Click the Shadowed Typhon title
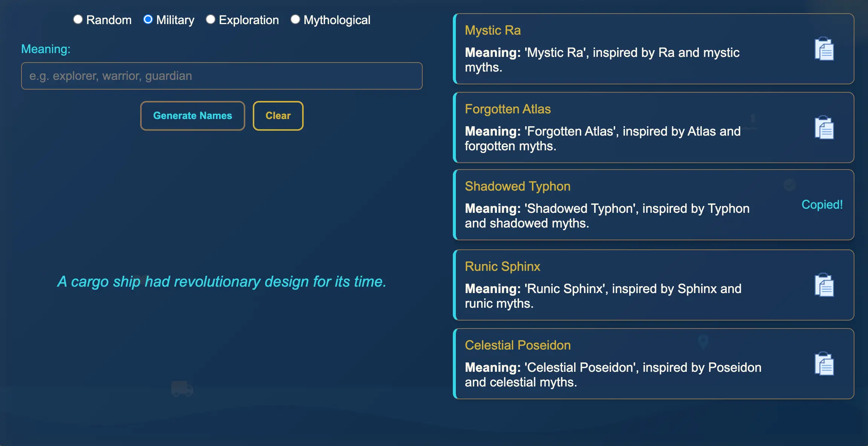Image resolution: width=868 pixels, height=446 pixels. 517,186
